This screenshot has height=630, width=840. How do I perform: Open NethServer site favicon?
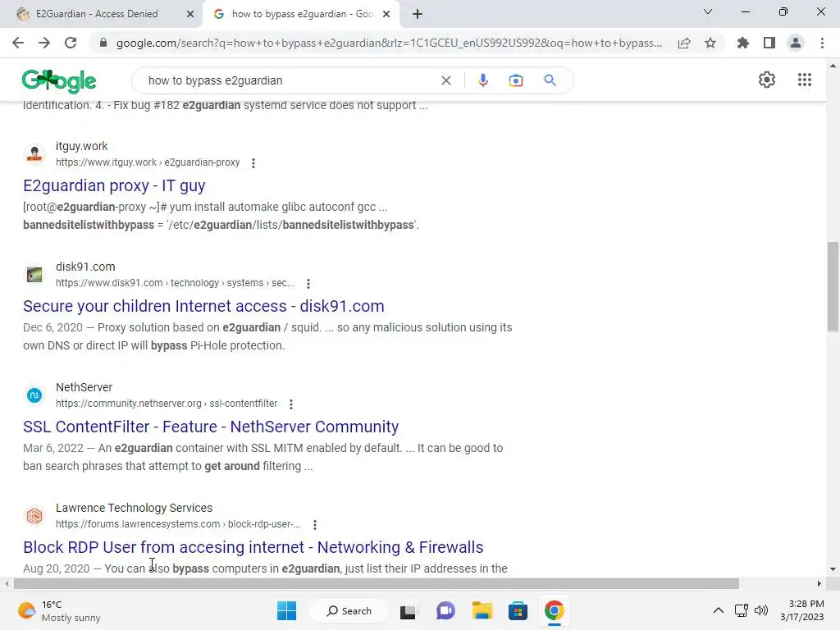pyautogui.click(x=34, y=395)
